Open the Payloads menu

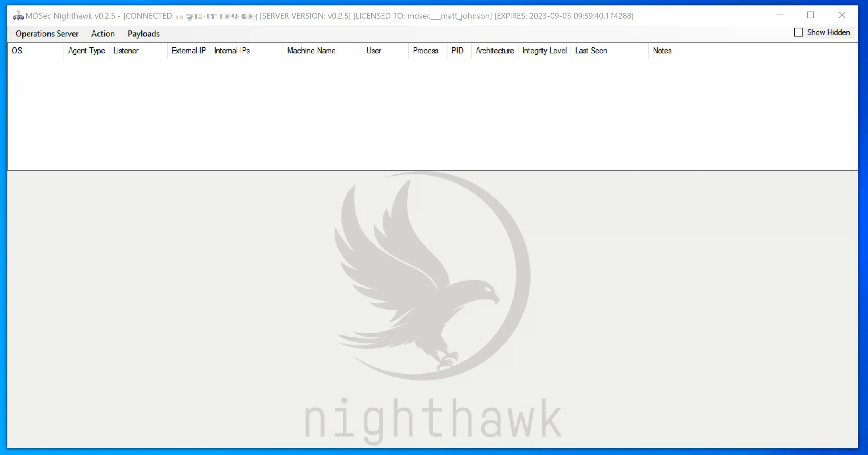point(143,33)
